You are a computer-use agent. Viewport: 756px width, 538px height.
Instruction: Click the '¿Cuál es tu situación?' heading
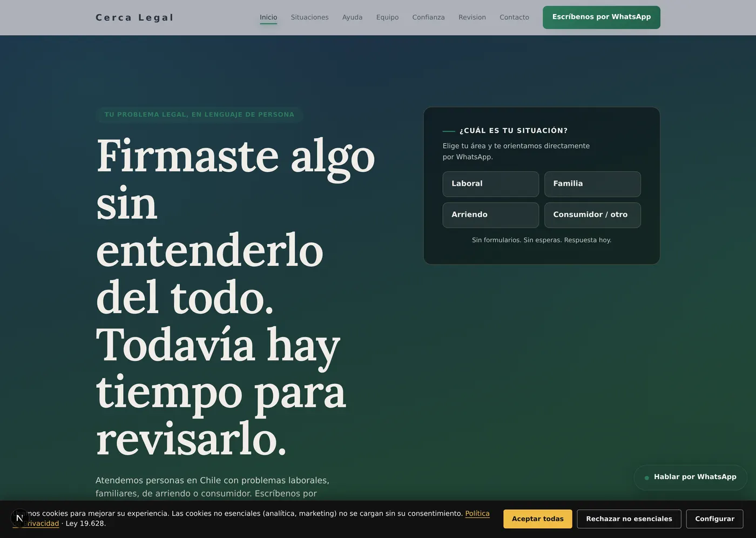point(514,131)
